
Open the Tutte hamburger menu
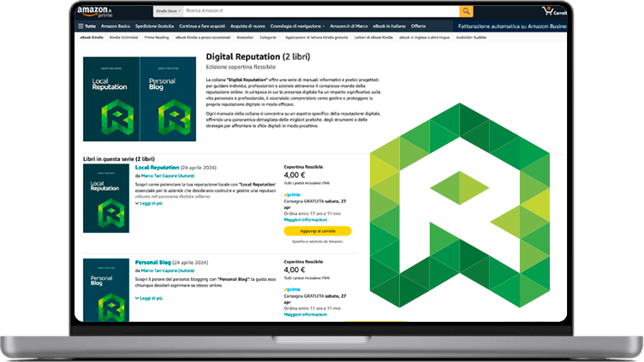point(87,27)
